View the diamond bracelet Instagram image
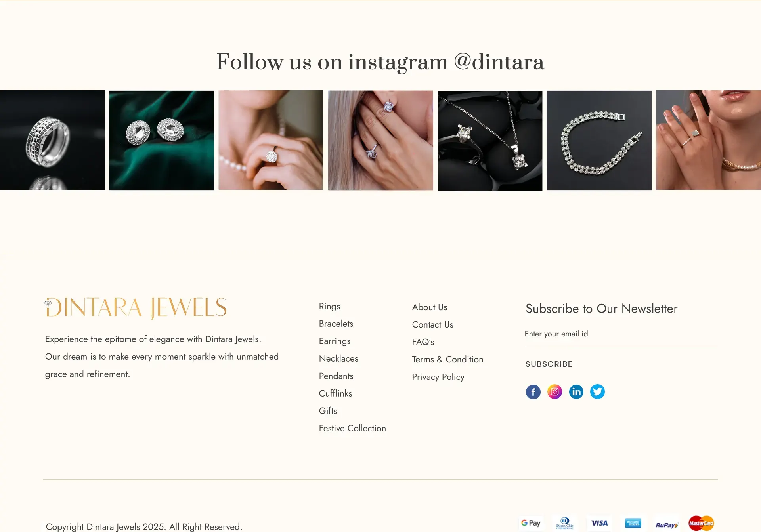 (x=599, y=140)
